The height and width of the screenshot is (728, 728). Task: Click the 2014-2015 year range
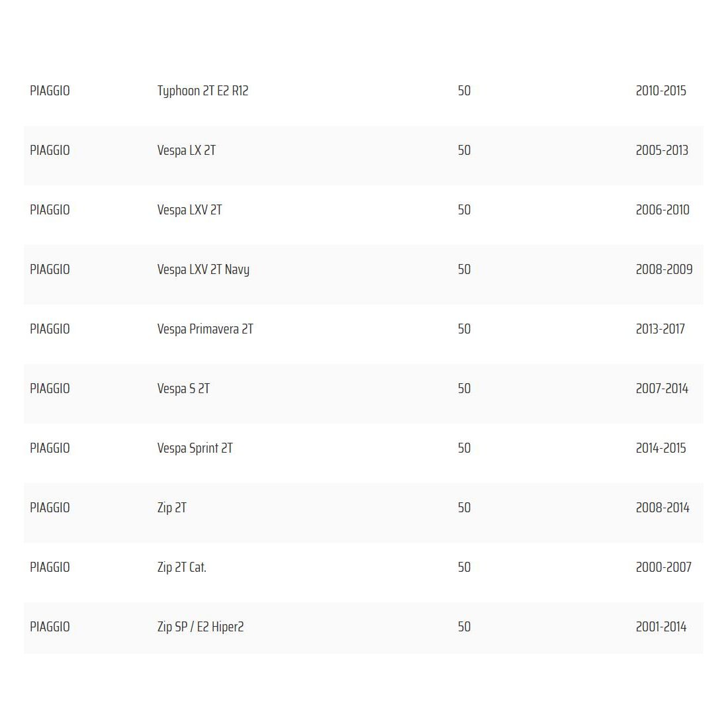(660, 448)
